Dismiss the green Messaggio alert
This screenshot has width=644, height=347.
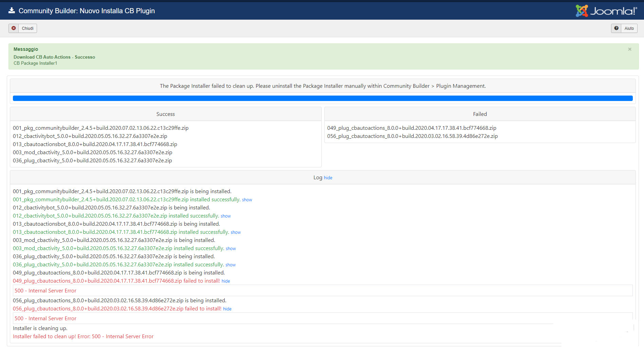pos(630,49)
